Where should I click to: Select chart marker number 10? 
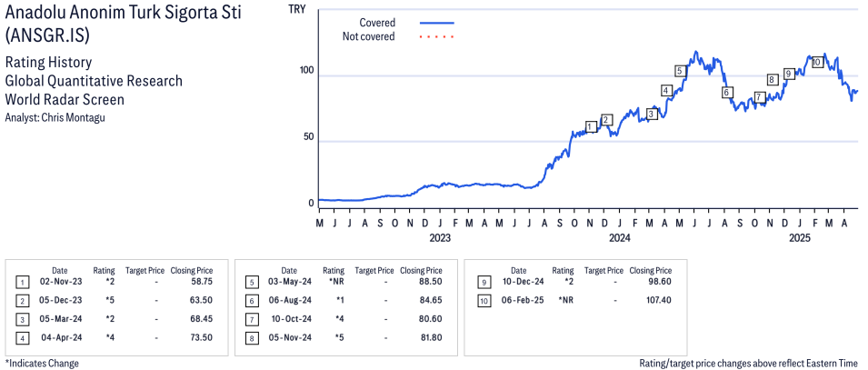(817, 62)
